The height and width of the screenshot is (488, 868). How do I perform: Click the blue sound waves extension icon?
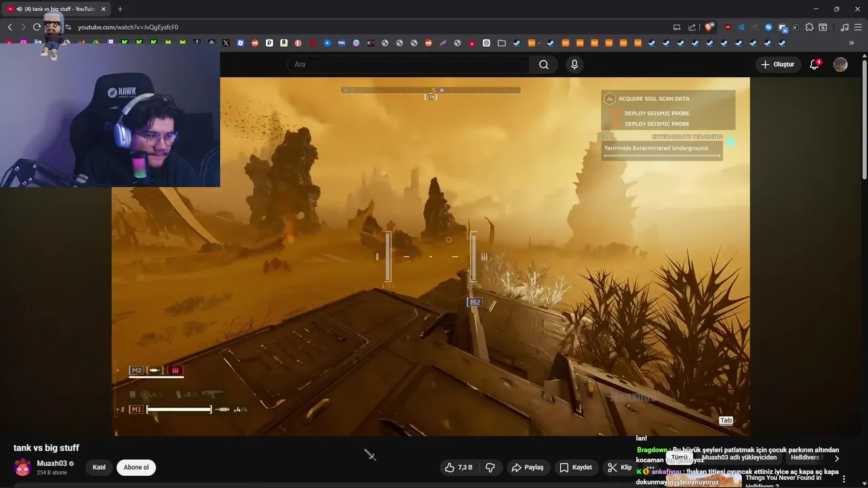pos(741,27)
